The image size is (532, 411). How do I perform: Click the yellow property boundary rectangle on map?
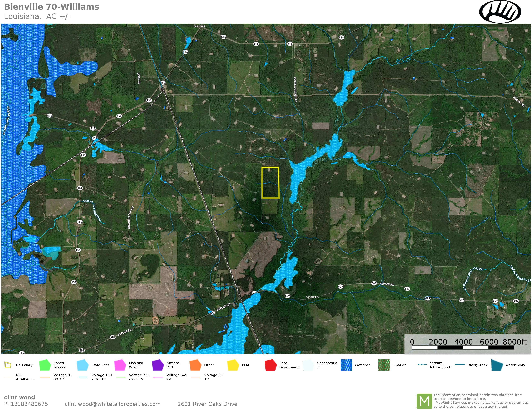click(270, 183)
